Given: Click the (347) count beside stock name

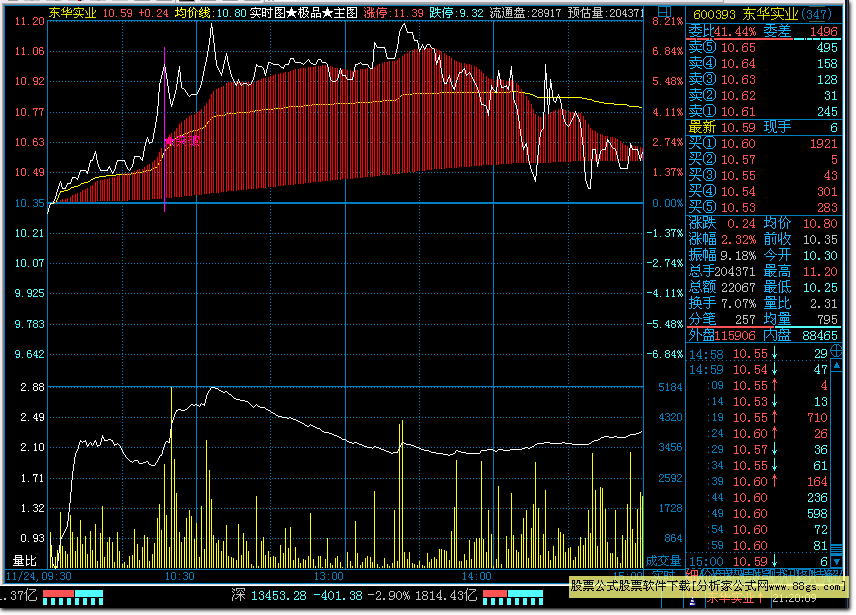Looking at the screenshot, I should click(816, 14).
